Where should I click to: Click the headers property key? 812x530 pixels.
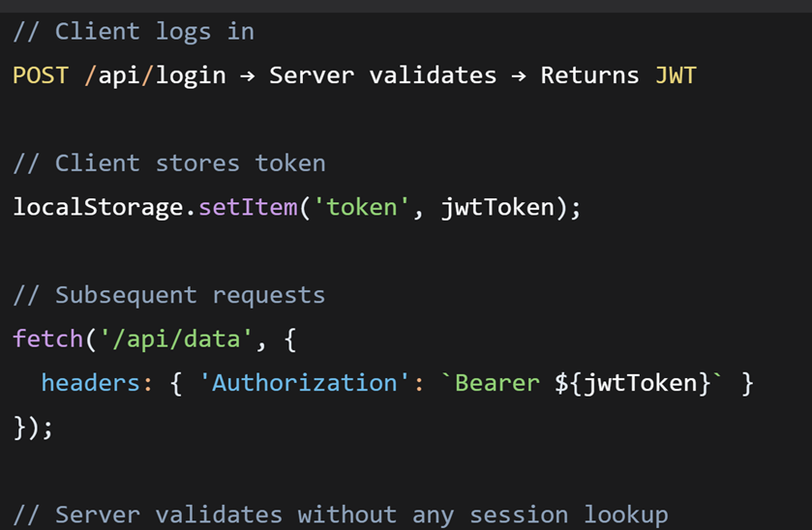coord(91,384)
